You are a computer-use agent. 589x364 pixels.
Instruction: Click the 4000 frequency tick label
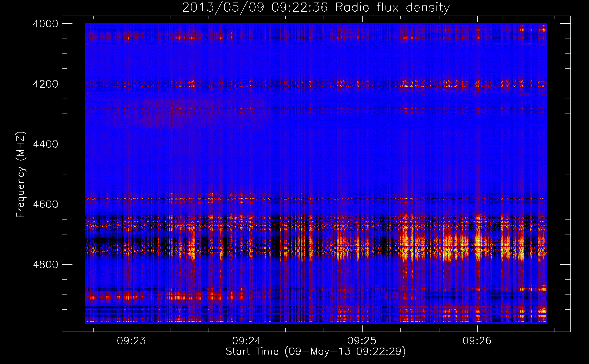click(x=46, y=24)
